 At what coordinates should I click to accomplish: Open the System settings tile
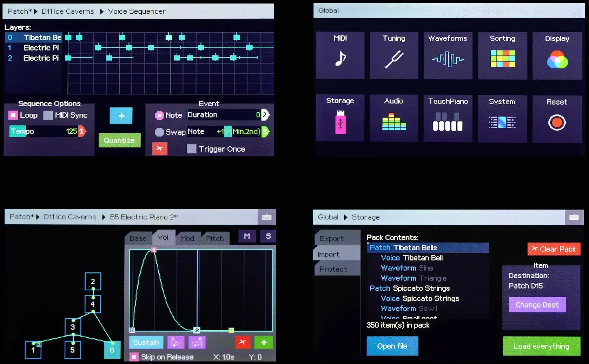click(502, 119)
